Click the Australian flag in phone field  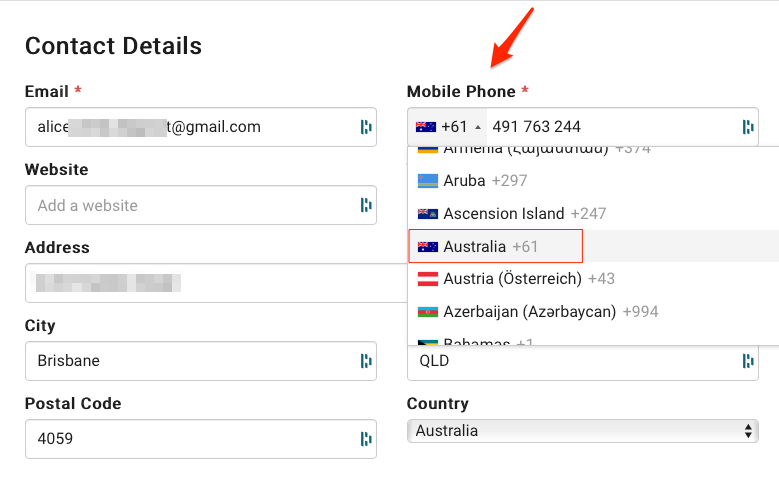point(426,127)
